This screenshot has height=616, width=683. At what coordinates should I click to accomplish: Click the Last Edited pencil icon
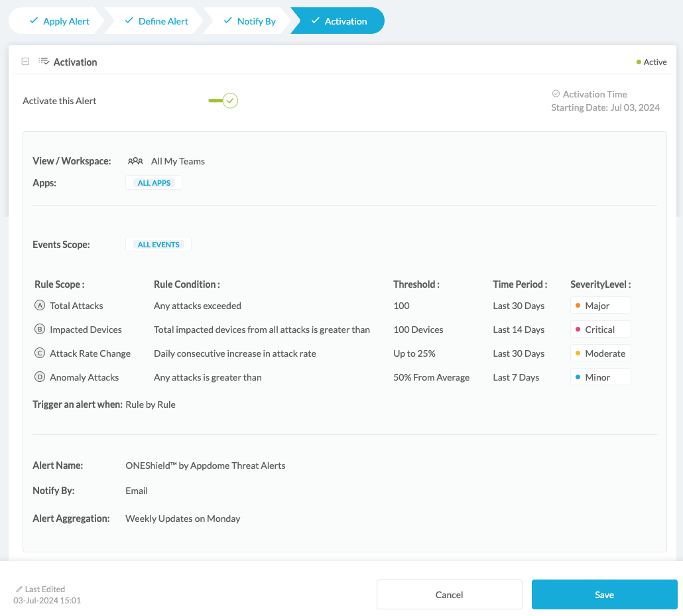(19, 589)
